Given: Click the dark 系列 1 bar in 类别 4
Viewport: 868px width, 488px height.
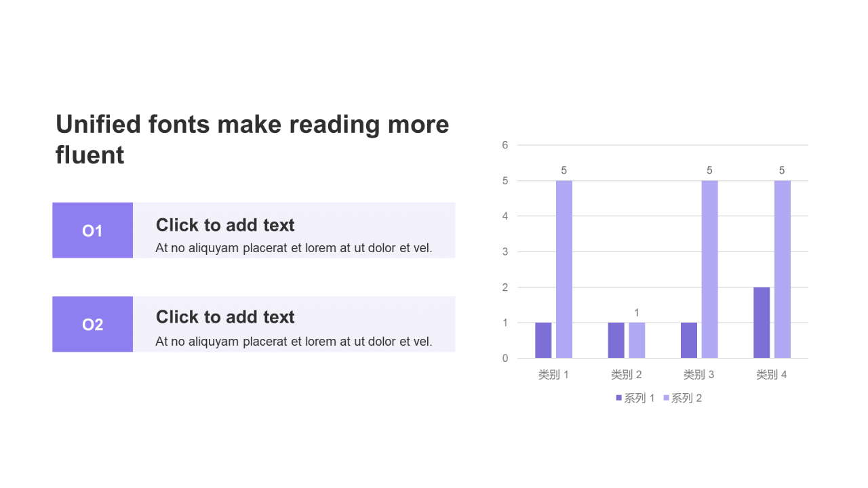Looking at the screenshot, I should pyautogui.click(x=762, y=323).
